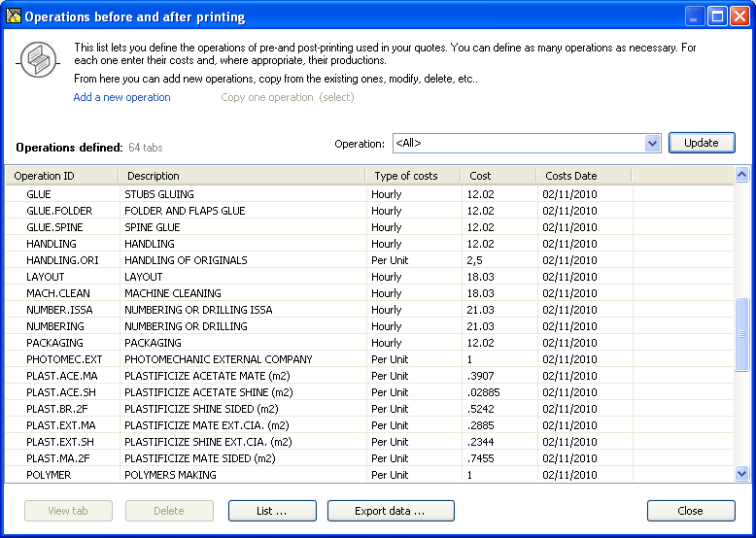756x538 pixels.
Task: Click the View tab button
Action: click(68, 511)
